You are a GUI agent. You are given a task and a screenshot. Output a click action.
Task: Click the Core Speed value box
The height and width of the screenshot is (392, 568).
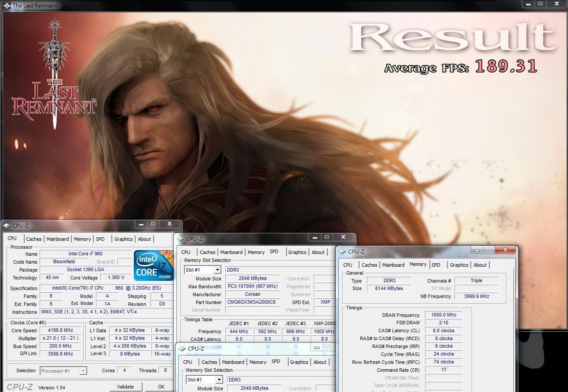tap(61, 330)
